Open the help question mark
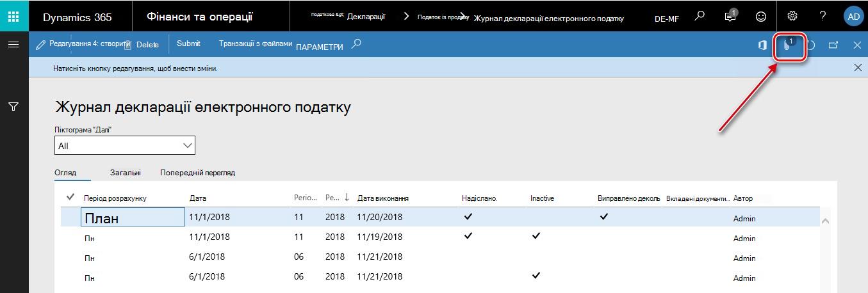The width and height of the screenshot is (868, 293). coord(823,17)
